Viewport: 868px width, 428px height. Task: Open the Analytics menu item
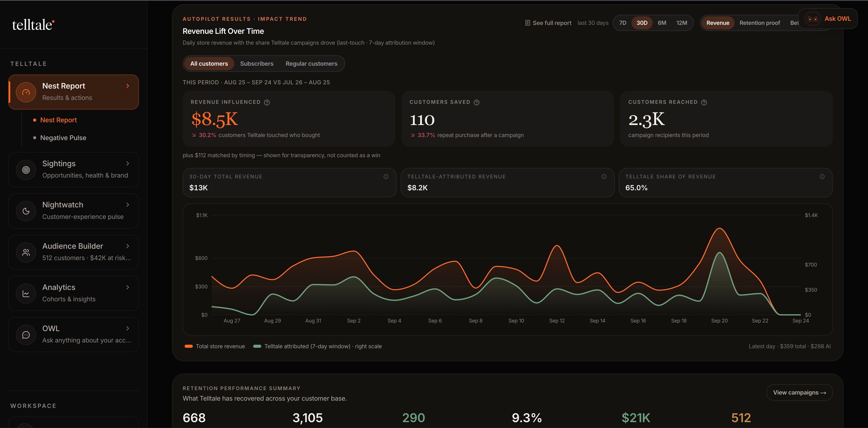73,293
